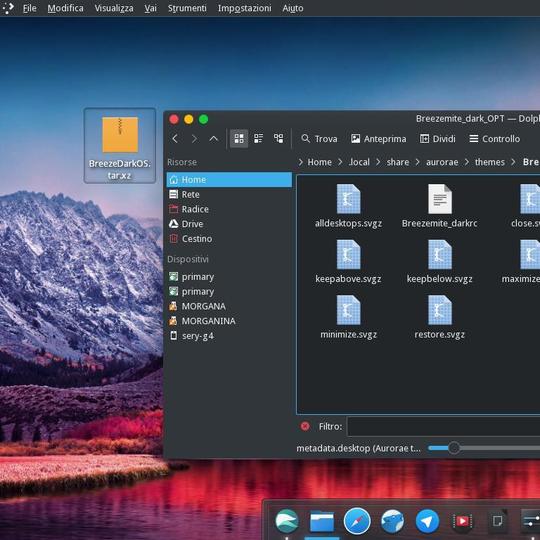The height and width of the screenshot is (540, 540).
Task: Go up to parent folder
Action: point(214,139)
